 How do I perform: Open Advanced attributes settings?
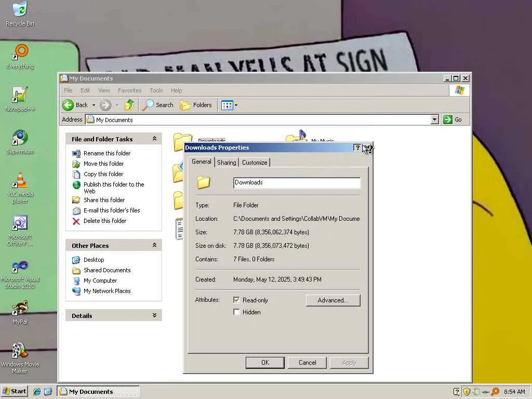[333, 300]
